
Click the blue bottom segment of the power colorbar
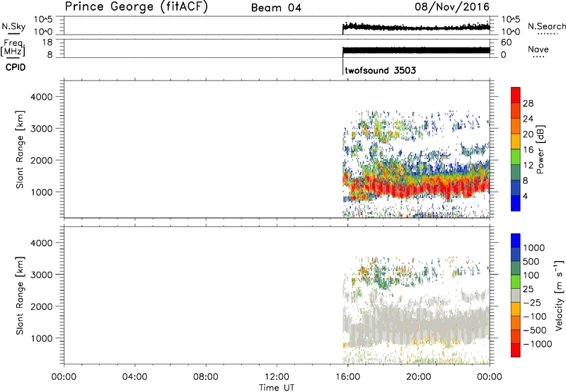tap(516, 203)
